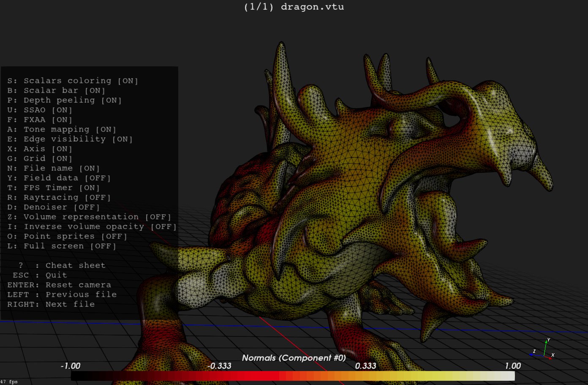This screenshot has height=385, width=588.
Task: Click the 'F: FXAA [ON]' line
Action: pos(40,120)
